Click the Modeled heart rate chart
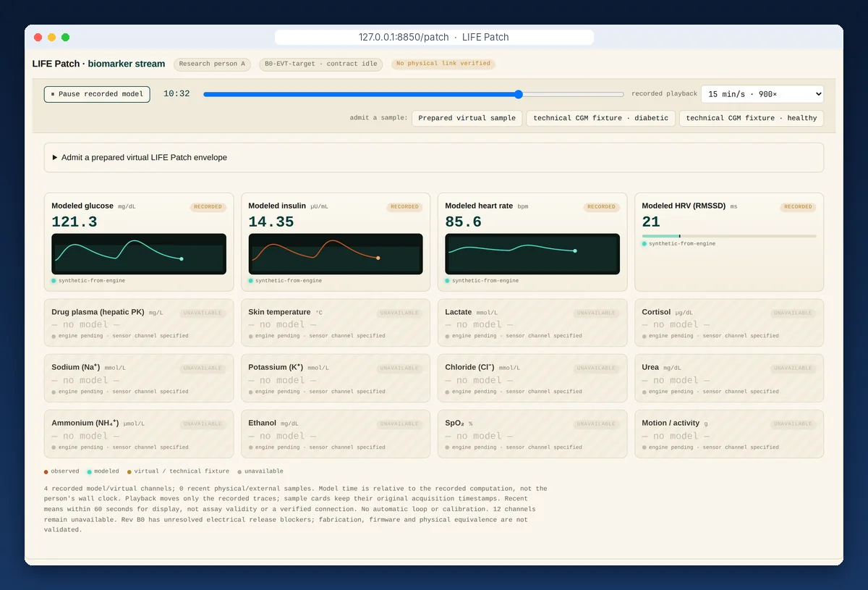 [532, 254]
